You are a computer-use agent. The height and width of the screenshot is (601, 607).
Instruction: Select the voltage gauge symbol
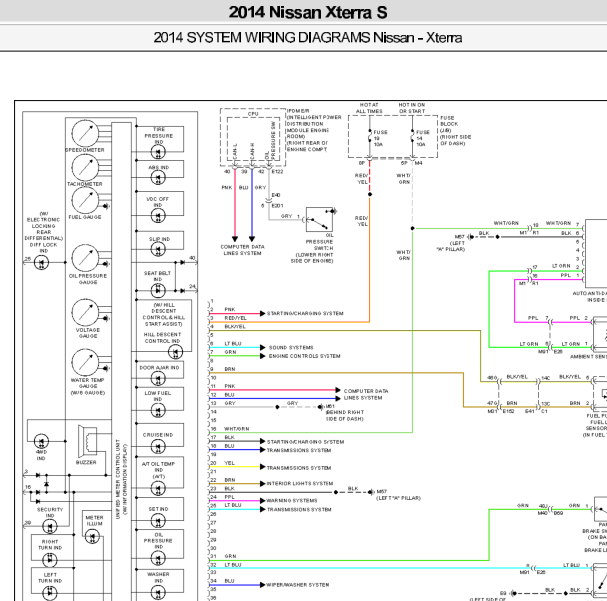[85, 312]
